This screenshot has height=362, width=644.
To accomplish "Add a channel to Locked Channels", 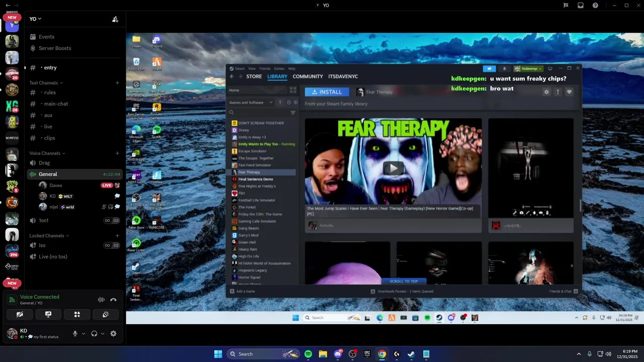I will coord(117,236).
